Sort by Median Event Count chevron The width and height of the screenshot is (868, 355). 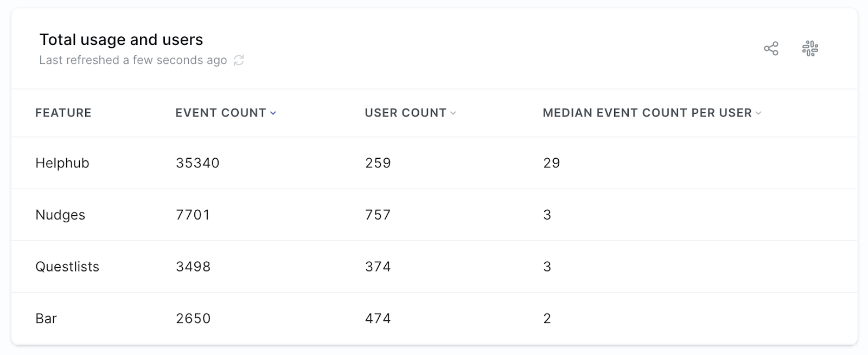759,113
